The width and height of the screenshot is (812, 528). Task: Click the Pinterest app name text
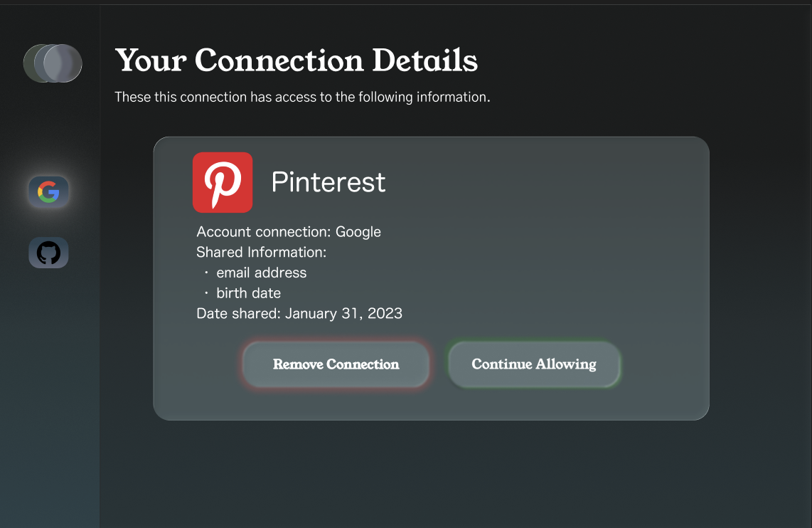[x=328, y=183]
